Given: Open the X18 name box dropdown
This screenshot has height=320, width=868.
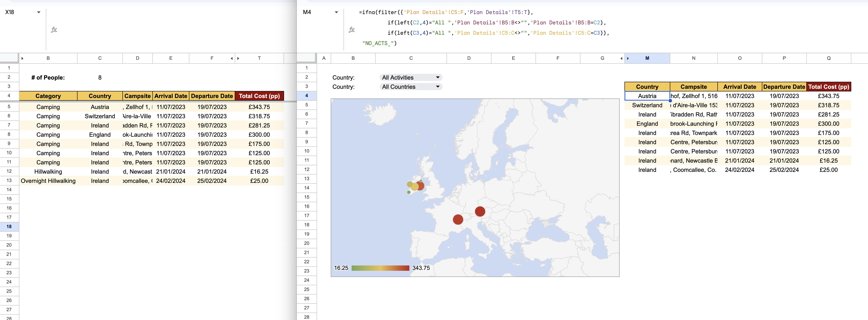Looking at the screenshot, I should coord(39,12).
